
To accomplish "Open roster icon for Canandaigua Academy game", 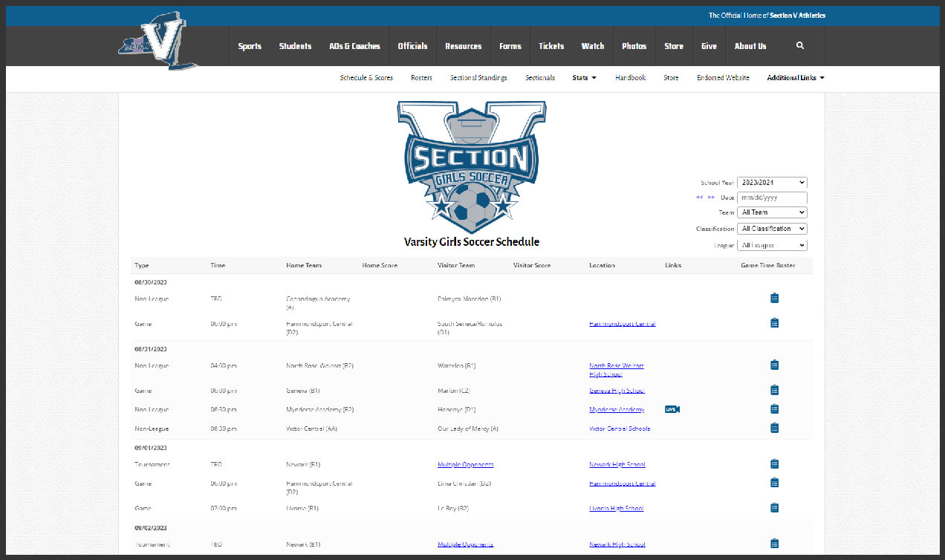I will point(774,299).
